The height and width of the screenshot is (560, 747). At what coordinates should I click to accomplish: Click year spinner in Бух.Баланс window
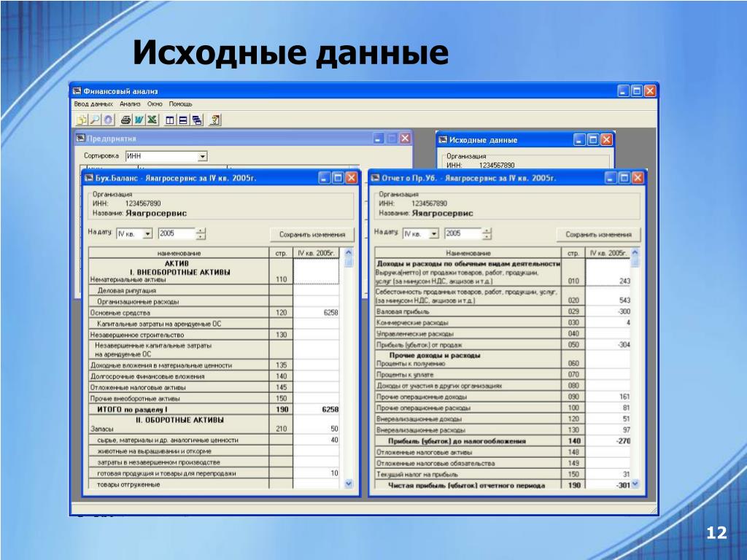pos(201,234)
